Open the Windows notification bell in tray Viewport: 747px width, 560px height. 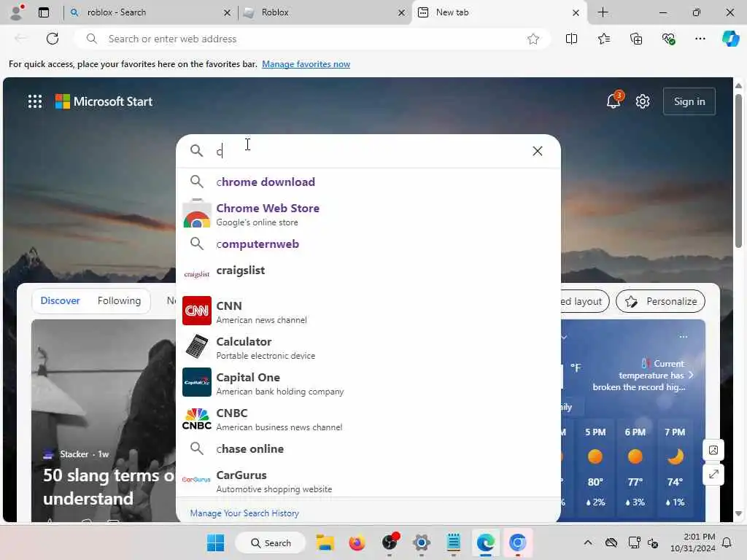[727, 542]
